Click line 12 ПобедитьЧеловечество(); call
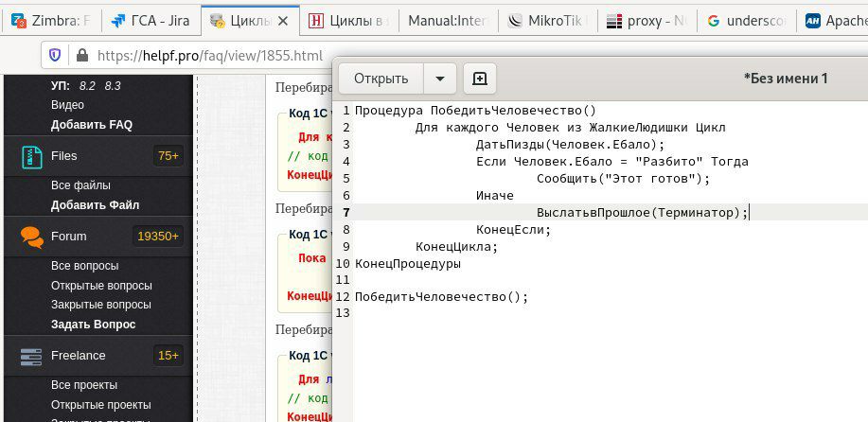The image size is (868, 422). point(442,297)
